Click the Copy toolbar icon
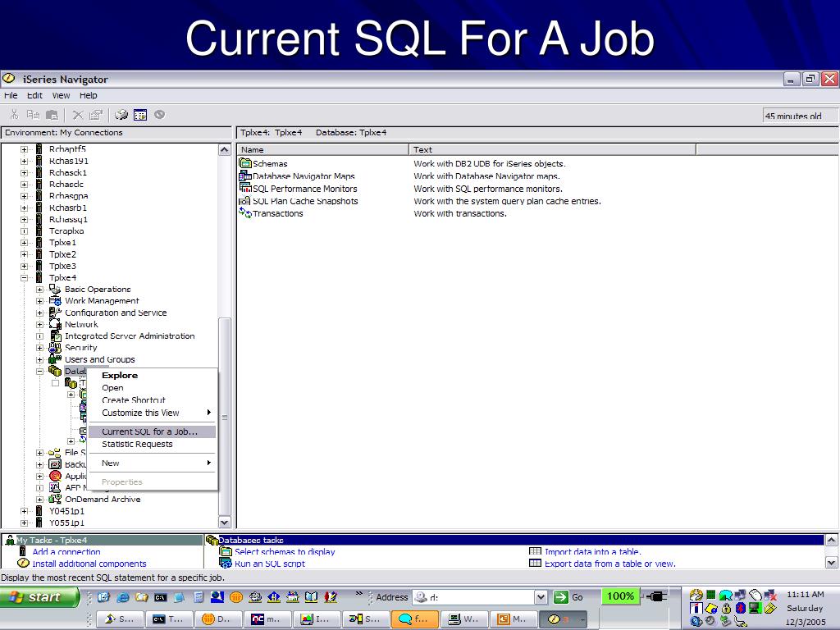 (33, 115)
